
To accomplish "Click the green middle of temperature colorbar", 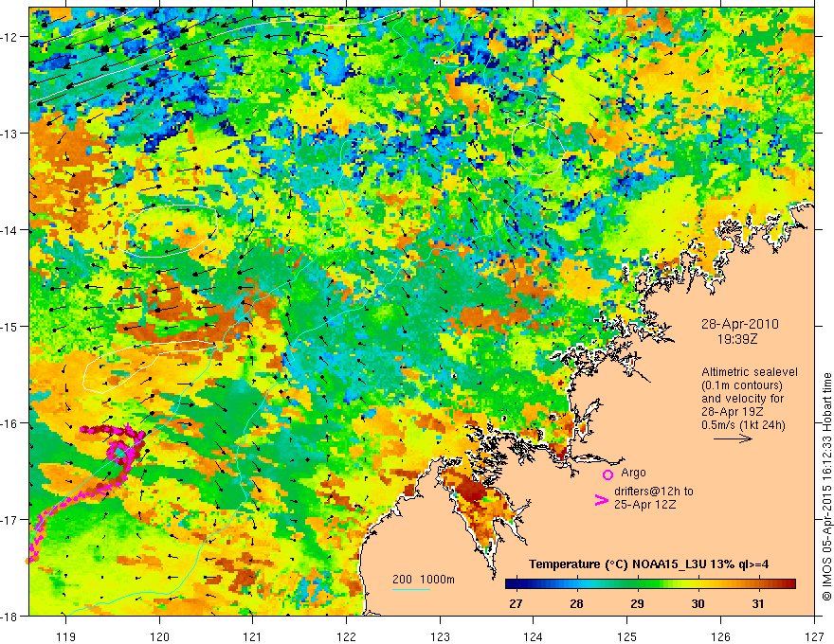I will click(x=650, y=584).
